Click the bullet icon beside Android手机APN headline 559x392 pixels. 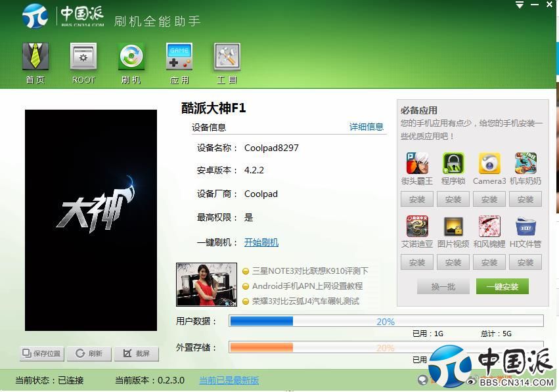tap(245, 286)
